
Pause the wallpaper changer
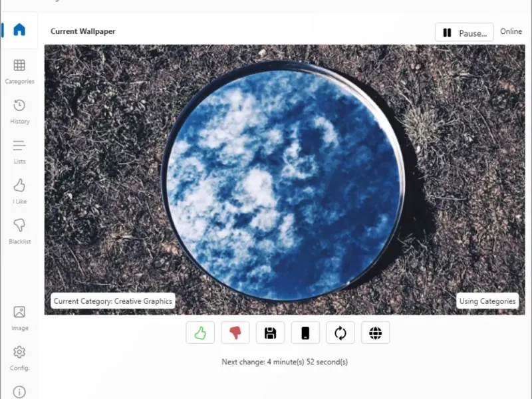[x=464, y=33]
